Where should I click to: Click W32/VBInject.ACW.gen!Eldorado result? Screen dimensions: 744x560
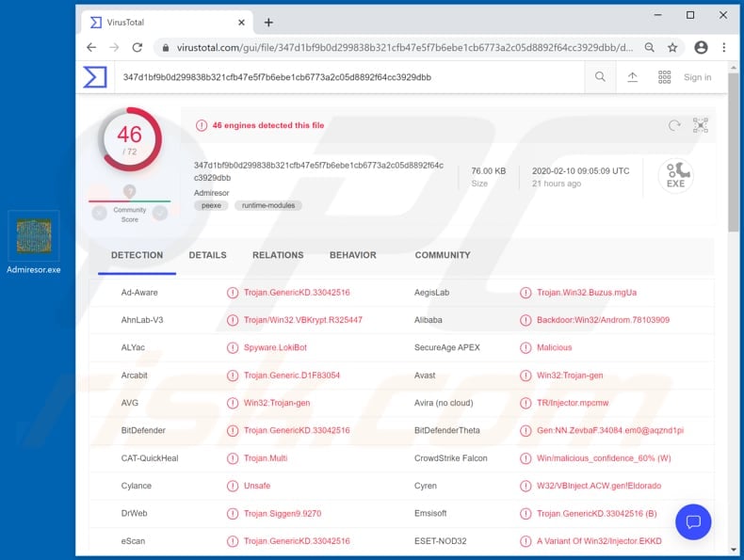tap(599, 486)
